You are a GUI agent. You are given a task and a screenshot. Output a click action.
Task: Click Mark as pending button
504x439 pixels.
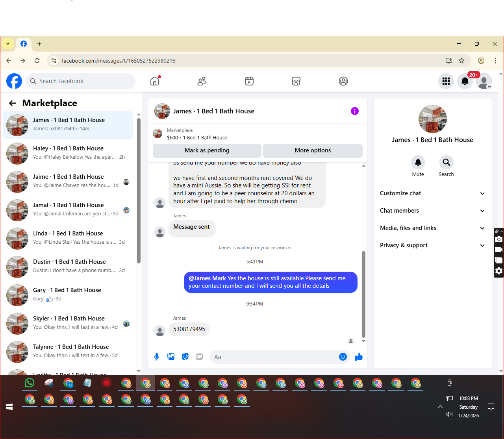pyautogui.click(x=207, y=150)
